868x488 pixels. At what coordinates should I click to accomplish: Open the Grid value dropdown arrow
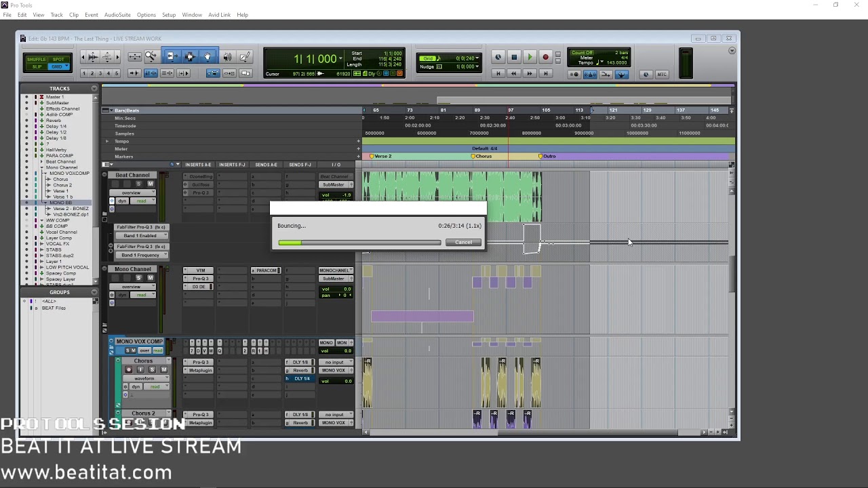click(477, 58)
